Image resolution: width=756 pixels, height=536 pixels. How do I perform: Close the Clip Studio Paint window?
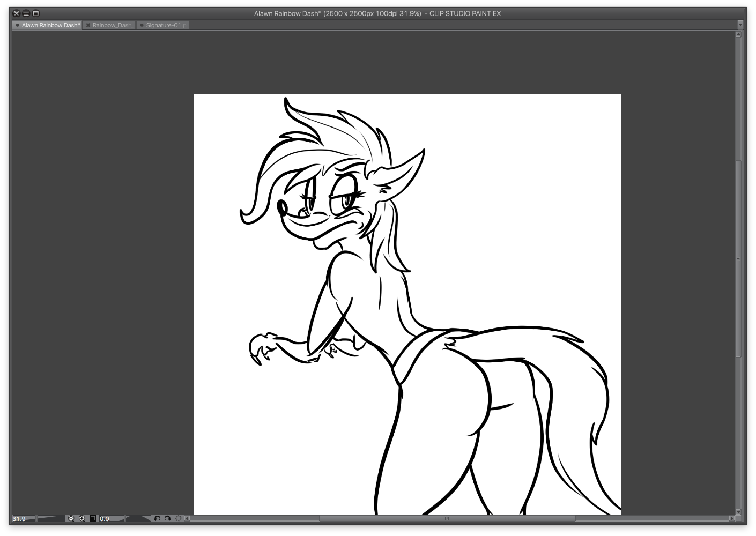pos(16,13)
